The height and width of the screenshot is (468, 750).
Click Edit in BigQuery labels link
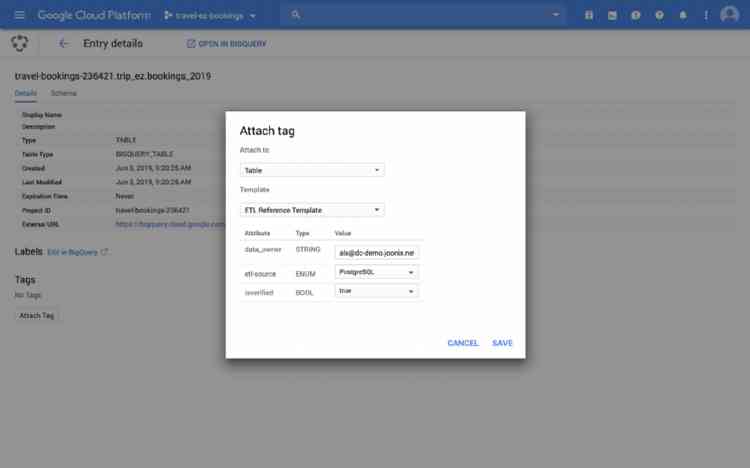click(x=77, y=252)
